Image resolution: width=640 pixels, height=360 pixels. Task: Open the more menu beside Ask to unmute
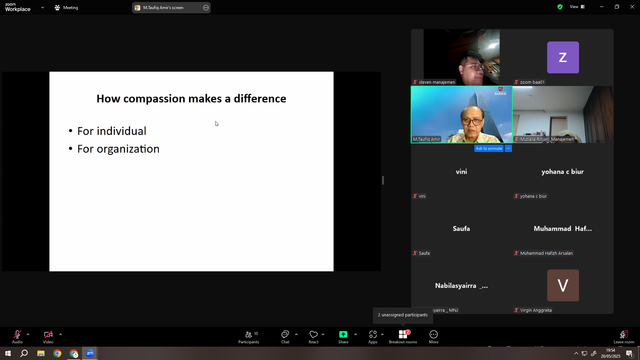pyautogui.click(x=508, y=149)
